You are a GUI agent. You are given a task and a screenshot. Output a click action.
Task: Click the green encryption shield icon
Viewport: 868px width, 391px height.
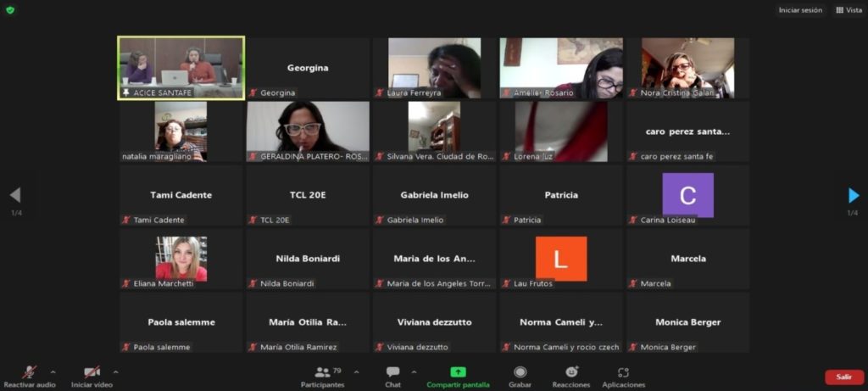pyautogui.click(x=10, y=10)
